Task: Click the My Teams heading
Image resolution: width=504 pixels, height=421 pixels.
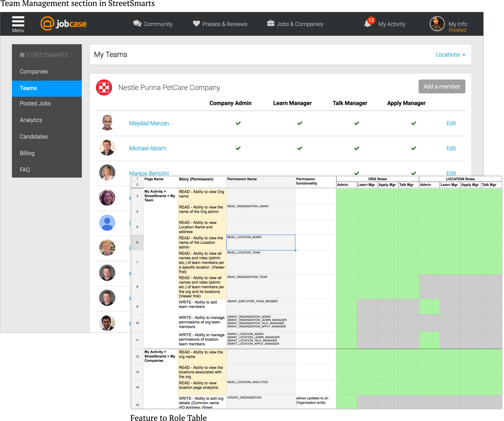Action: pyautogui.click(x=111, y=55)
